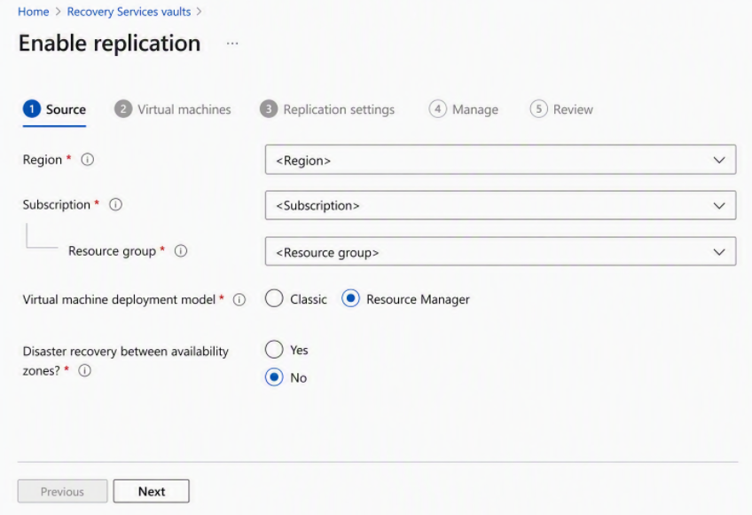Follow the Recovery Services vaults breadcrumb link

pos(129,12)
